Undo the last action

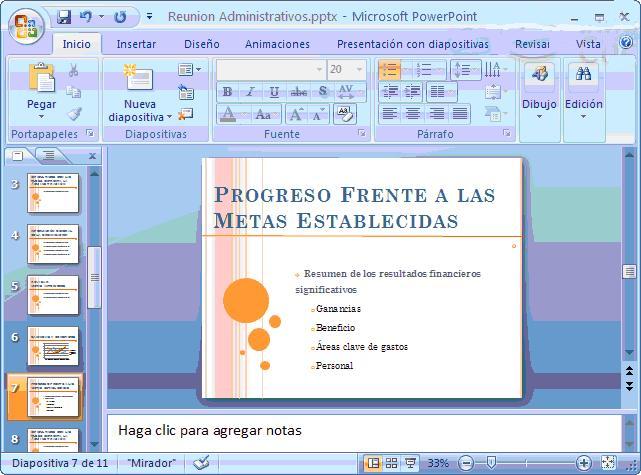click(86, 17)
